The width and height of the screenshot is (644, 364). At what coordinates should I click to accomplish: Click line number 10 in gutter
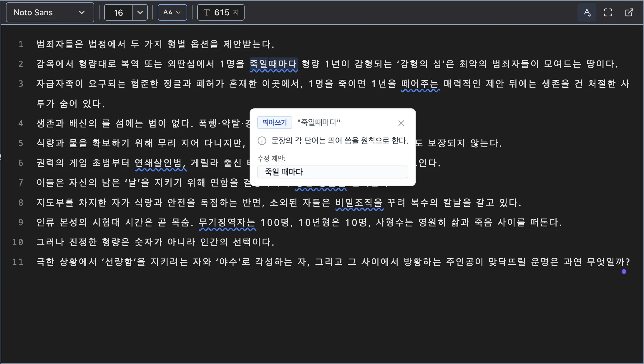[18, 242]
